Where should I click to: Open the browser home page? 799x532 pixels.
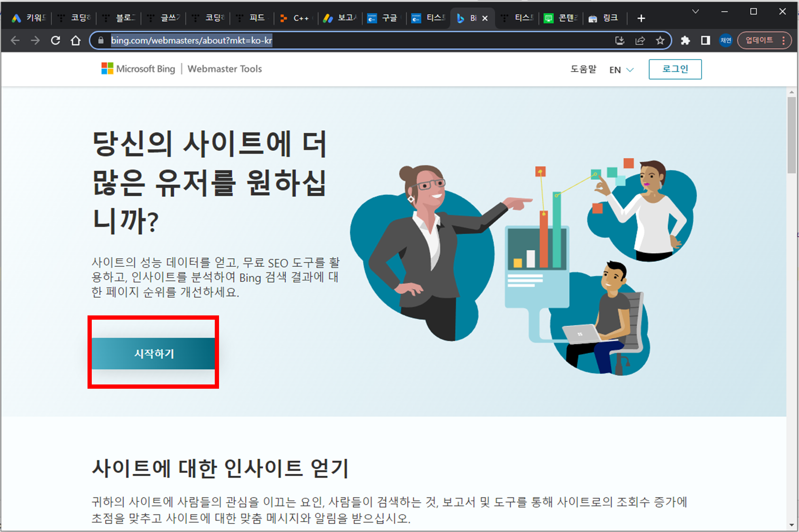click(x=76, y=41)
